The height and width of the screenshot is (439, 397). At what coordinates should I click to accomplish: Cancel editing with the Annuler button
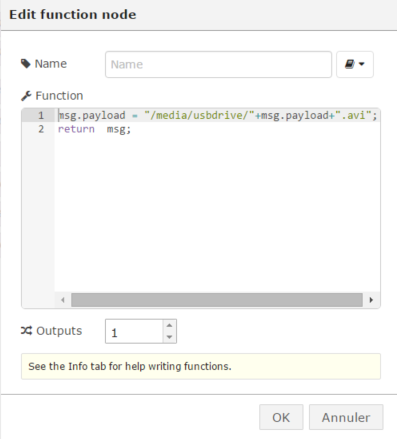[346, 417]
